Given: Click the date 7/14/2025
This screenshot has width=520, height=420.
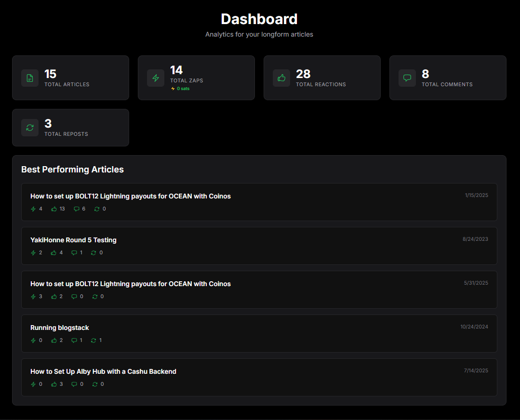Looking at the screenshot, I should point(476,370).
